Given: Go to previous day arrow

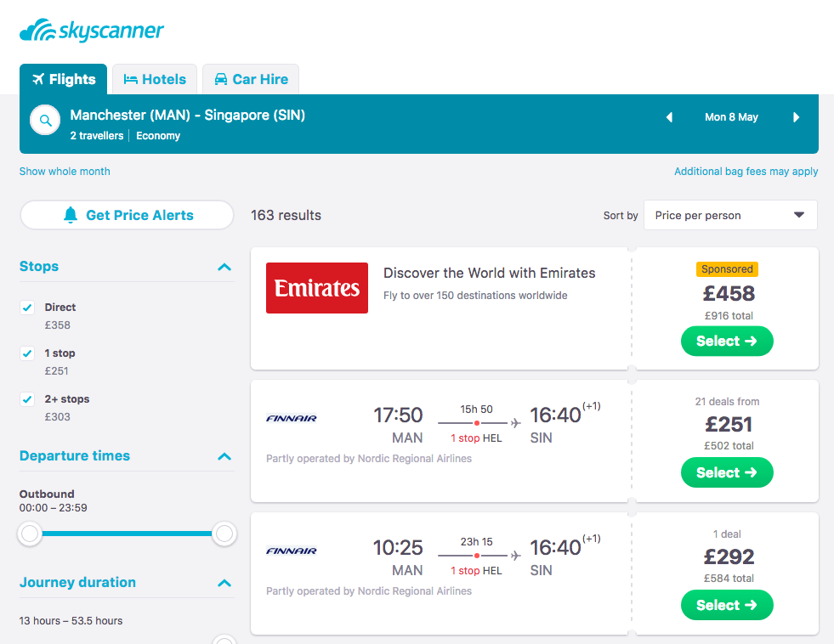Looking at the screenshot, I should tap(669, 117).
